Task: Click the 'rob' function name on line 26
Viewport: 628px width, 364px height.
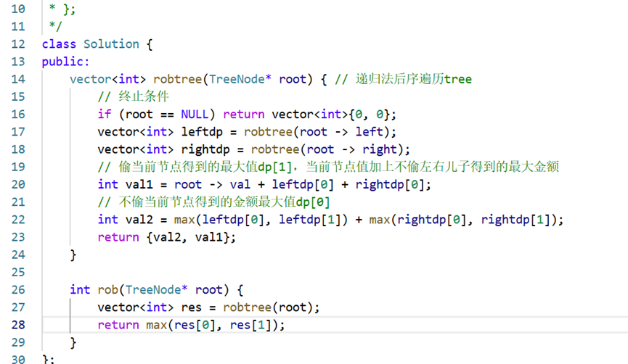Action: (107, 289)
